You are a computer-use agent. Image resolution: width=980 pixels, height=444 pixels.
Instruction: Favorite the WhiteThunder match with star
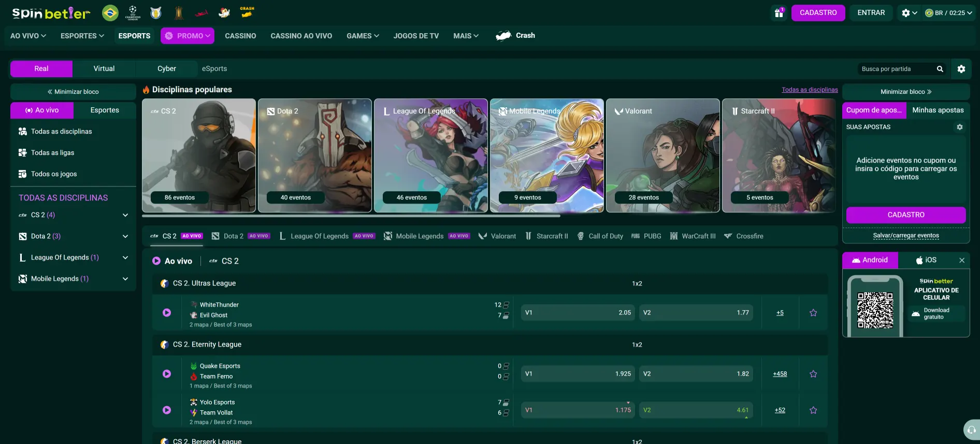[813, 312]
